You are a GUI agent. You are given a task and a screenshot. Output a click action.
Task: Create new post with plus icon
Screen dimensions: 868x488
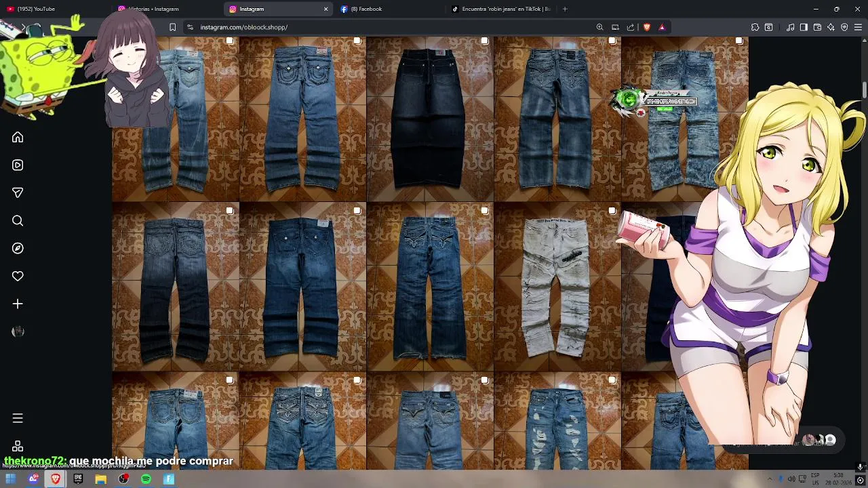(18, 304)
